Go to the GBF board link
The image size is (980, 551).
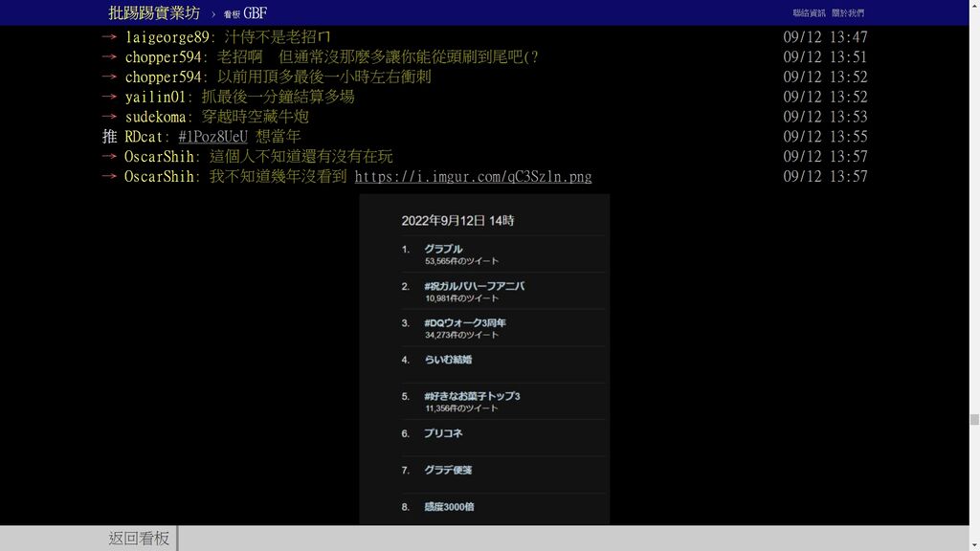pos(245,13)
